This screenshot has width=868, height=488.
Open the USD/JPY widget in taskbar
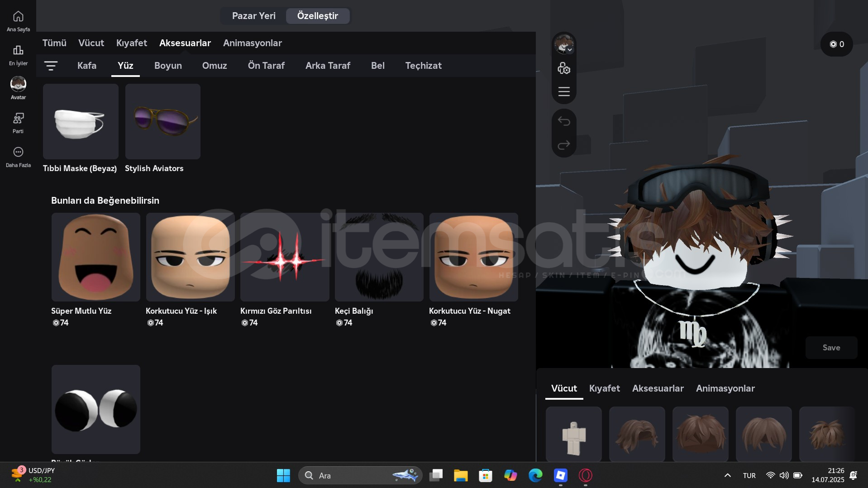coord(33,475)
